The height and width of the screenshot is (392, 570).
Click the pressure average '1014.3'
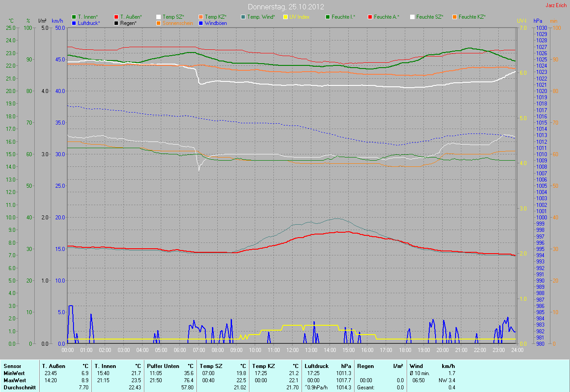[x=343, y=388]
